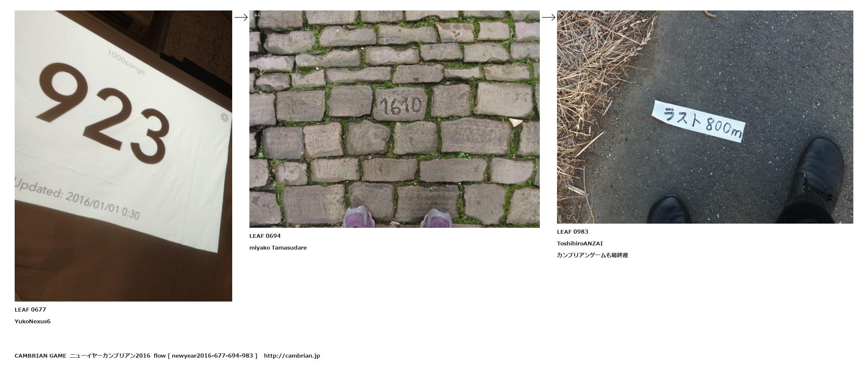Click the Updated 2016/01/01 0:30 text in photo
This screenshot has height=366, width=868.
click(x=77, y=199)
